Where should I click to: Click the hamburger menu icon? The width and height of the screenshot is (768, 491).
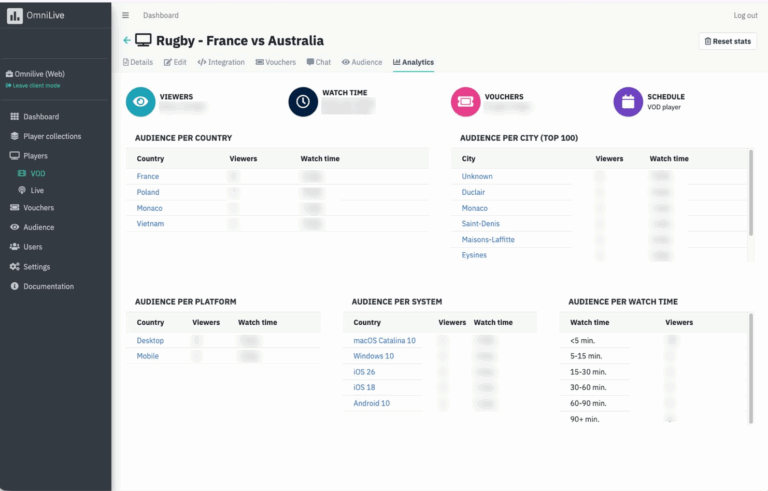coord(125,15)
